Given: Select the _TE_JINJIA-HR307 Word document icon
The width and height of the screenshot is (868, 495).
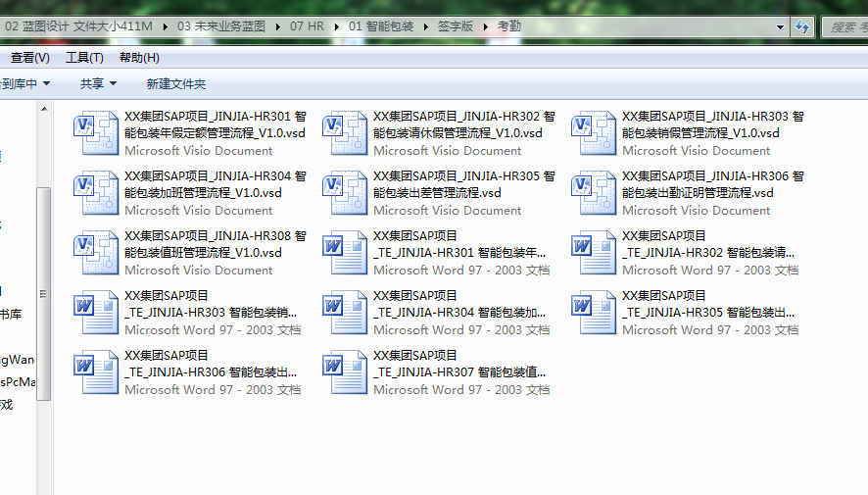Looking at the screenshot, I should coord(346,372).
